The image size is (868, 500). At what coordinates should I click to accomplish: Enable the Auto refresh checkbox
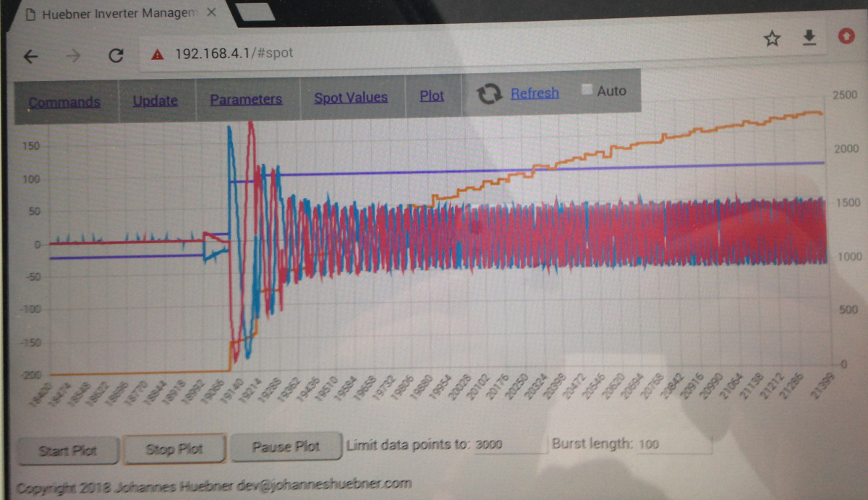pyautogui.click(x=587, y=90)
